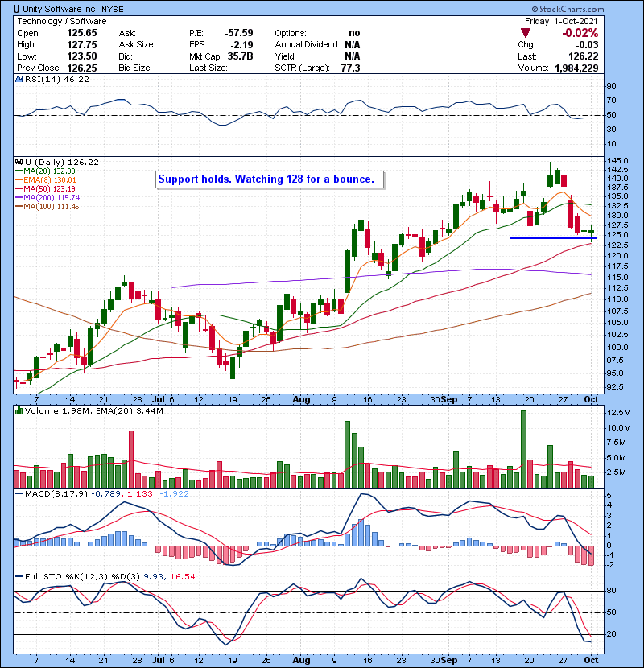
Task: Click the MA(20) 132.88 legend entry
Action: [x=45, y=171]
